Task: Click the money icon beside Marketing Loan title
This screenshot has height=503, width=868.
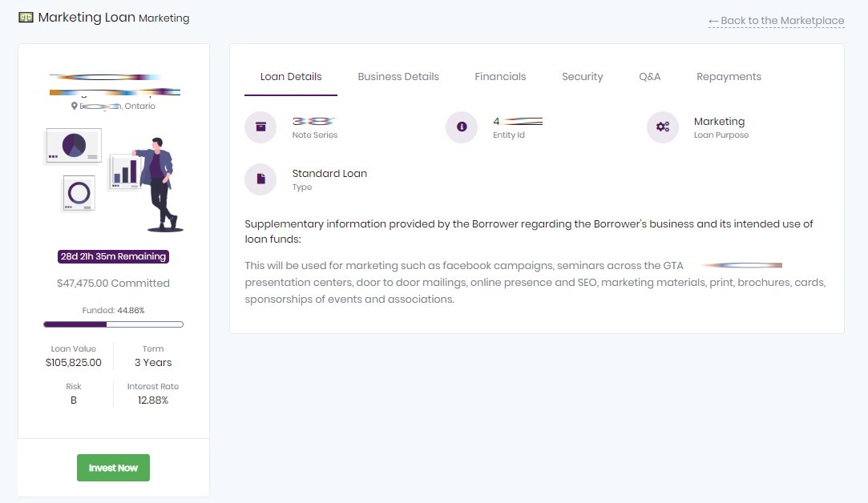Action: [x=26, y=17]
